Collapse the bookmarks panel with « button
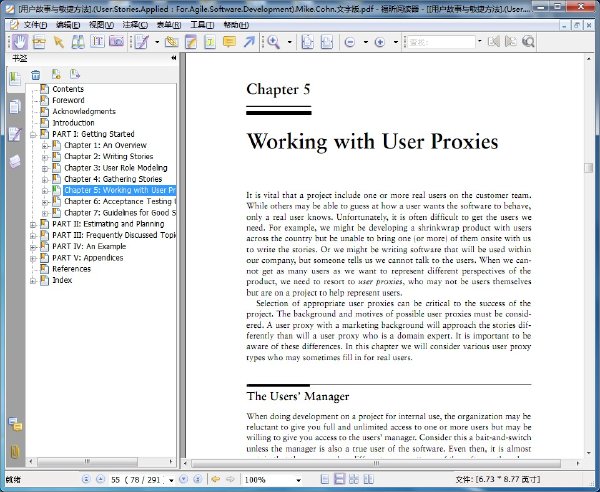This screenshot has height=492, width=600. click(x=174, y=58)
